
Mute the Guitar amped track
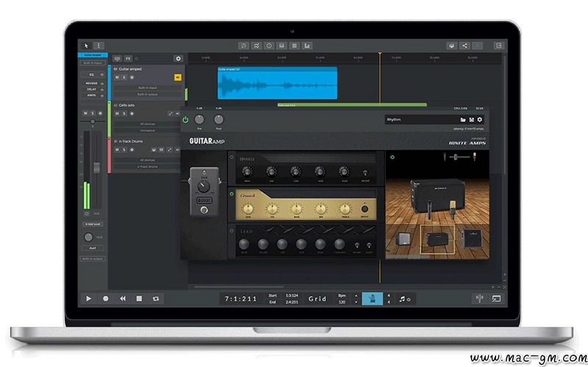pos(117,77)
